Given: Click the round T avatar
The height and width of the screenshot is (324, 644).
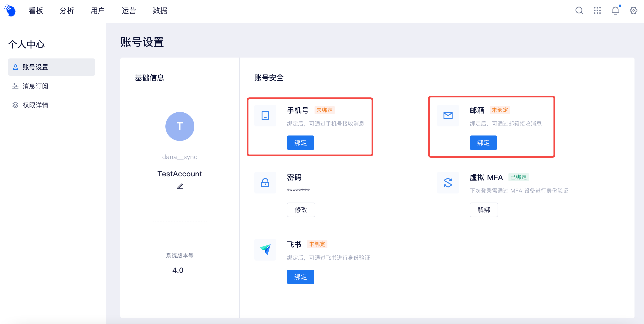Looking at the screenshot, I should pos(180,126).
